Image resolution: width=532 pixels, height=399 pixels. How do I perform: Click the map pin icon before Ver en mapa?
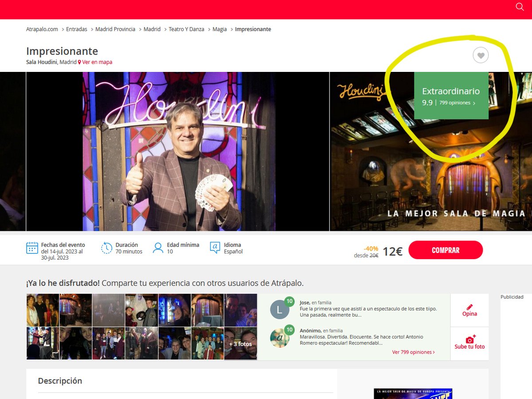tap(78, 62)
